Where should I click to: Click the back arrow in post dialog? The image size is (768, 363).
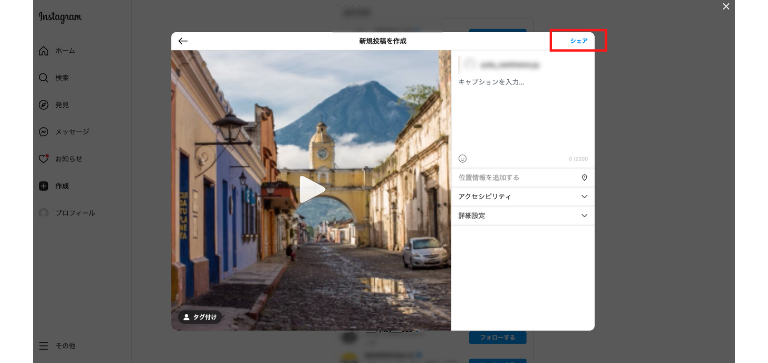pyautogui.click(x=183, y=41)
